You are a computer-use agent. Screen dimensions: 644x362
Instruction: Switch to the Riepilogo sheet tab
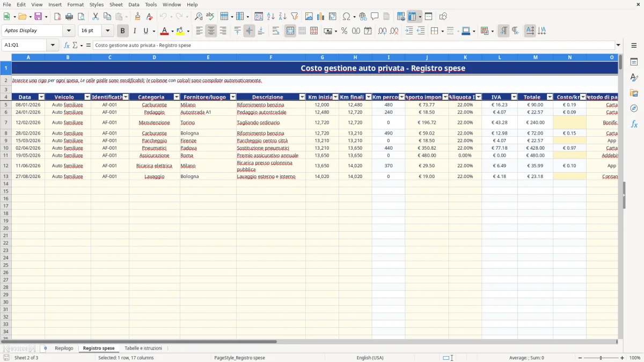point(64,348)
